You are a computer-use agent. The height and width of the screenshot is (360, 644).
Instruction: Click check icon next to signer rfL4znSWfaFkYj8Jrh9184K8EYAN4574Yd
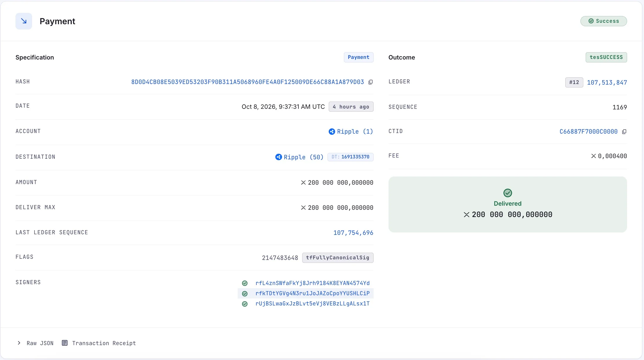pyautogui.click(x=245, y=283)
